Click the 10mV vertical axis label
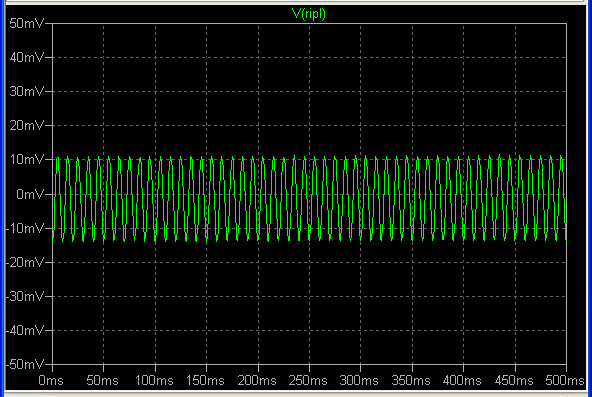This screenshot has height=397, width=592. tap(27, 159)
